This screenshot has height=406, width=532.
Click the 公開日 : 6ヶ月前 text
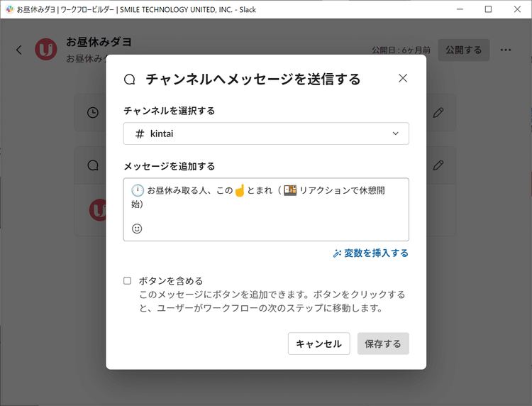point(401,50)
